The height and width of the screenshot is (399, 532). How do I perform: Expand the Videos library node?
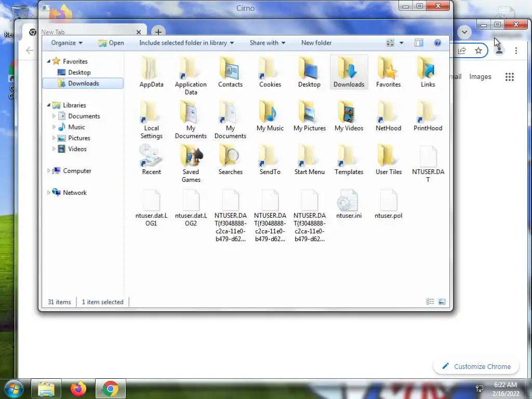(54, 149)
